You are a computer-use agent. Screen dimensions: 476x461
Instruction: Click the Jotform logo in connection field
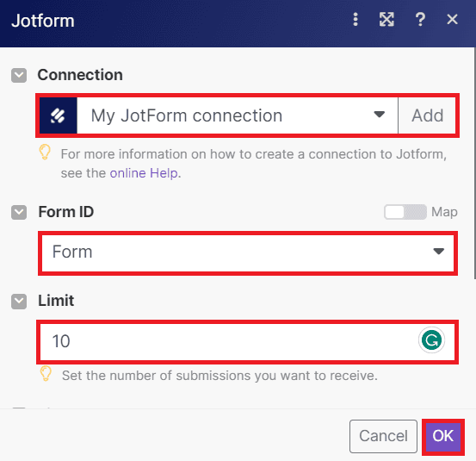pos(58,115)
